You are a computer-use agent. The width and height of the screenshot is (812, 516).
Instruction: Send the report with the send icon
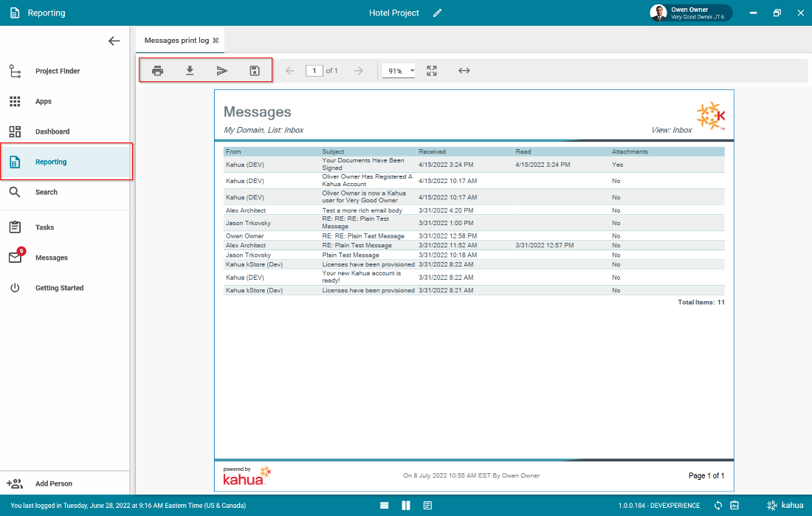222,71
